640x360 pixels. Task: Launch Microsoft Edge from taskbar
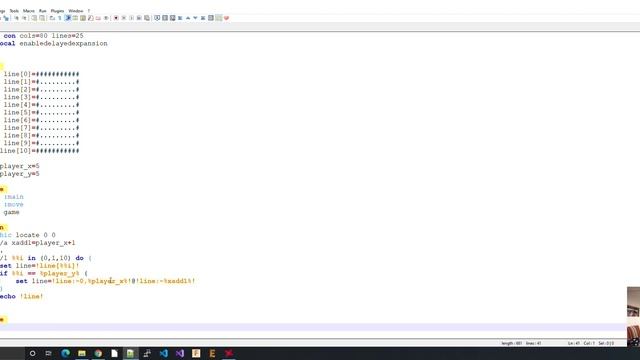[x=65, y=353]
